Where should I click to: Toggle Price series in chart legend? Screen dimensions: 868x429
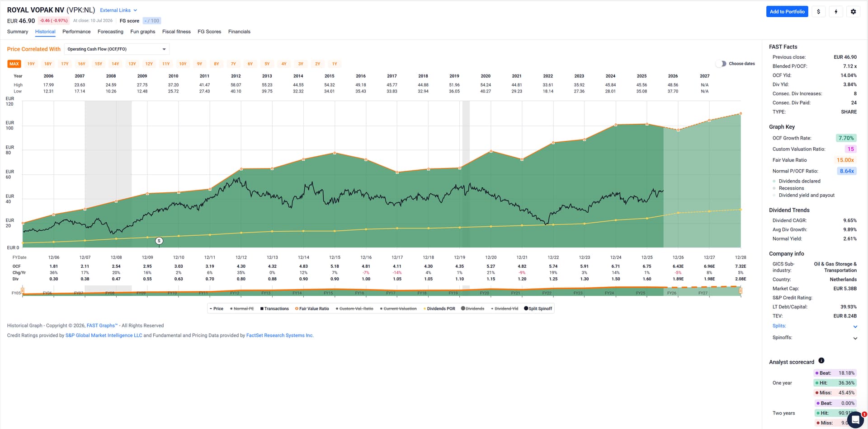tap(217, 309)
